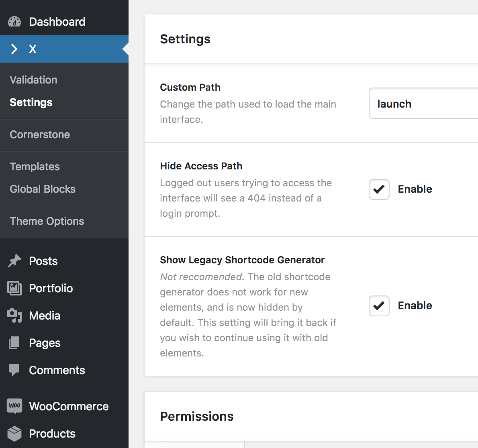Disable the Hide Access Path checkbox

pos(379,189)
